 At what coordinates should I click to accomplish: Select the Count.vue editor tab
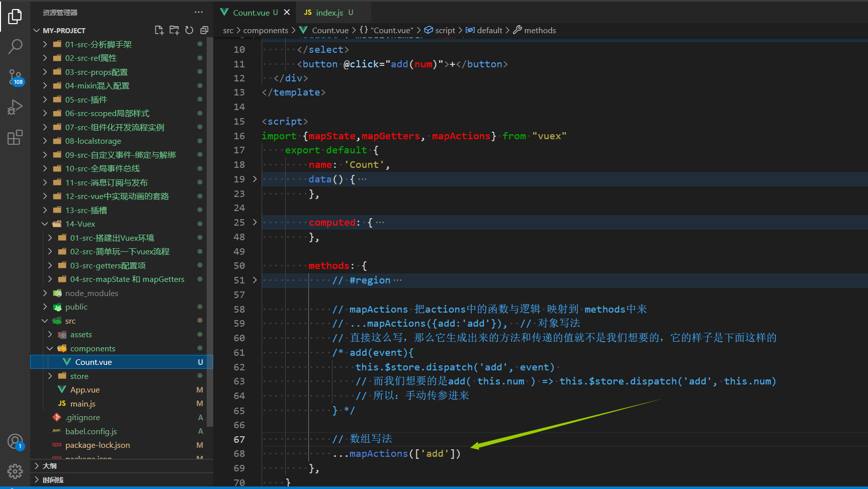click(x=251, y=13)
